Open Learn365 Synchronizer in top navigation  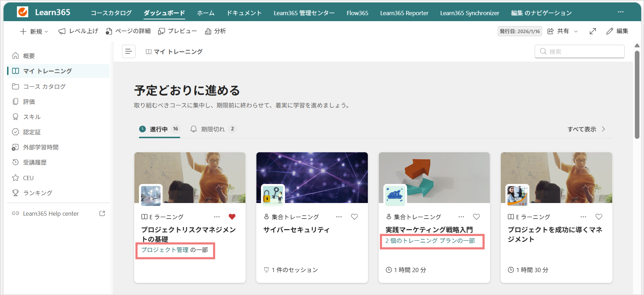point(469,13)
